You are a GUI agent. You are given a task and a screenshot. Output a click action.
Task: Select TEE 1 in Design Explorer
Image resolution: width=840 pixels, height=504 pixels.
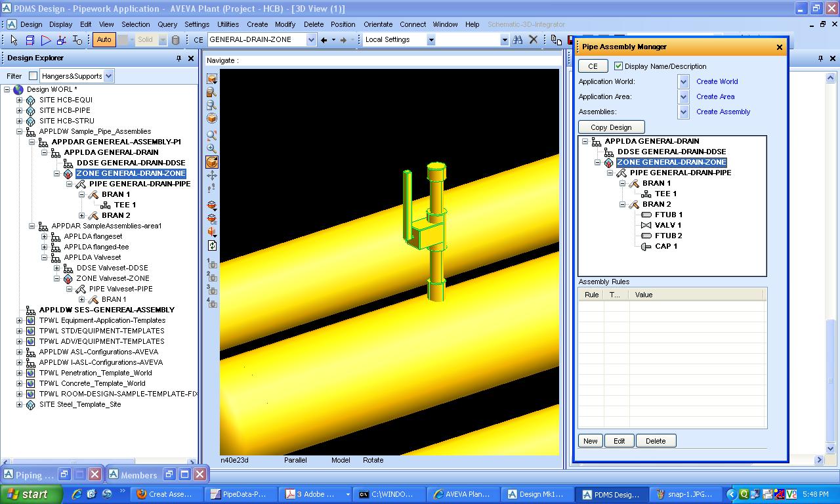click(x=125, y=205)
